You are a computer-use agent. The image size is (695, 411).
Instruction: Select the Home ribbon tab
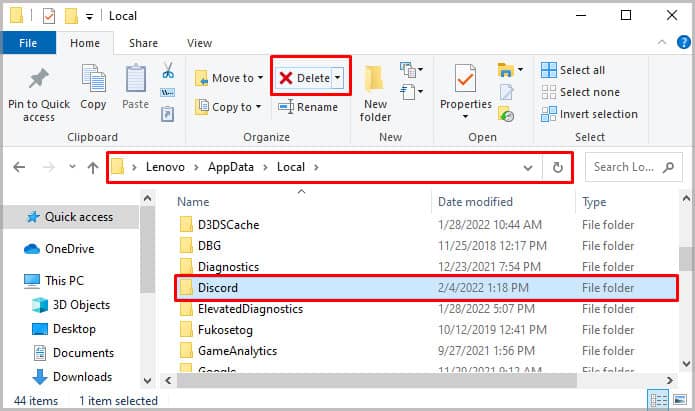point(85,43)
